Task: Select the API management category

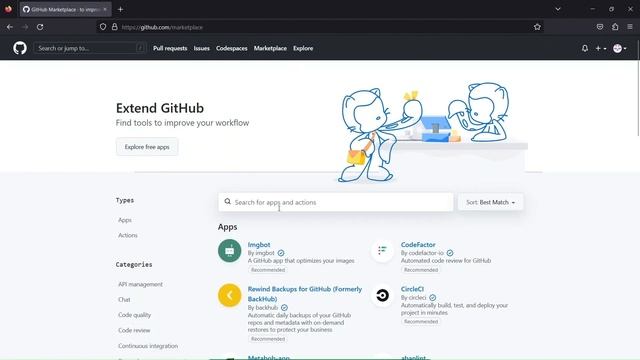Action: (x=140, y=284)
